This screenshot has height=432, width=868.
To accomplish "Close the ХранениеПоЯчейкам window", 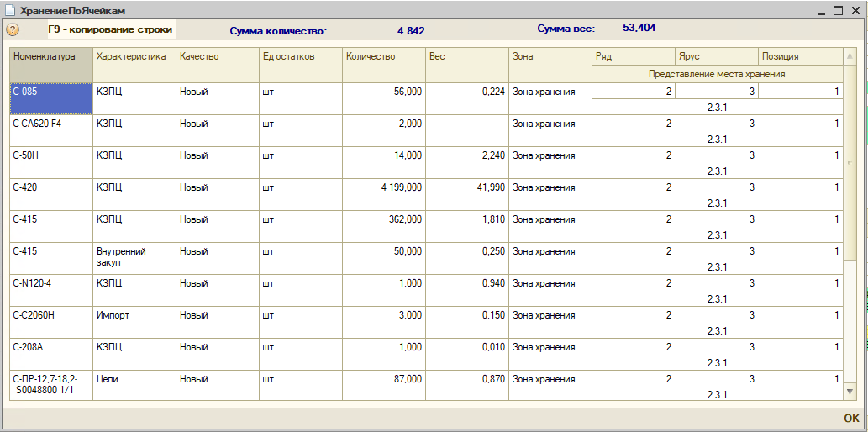I will 855,10.
